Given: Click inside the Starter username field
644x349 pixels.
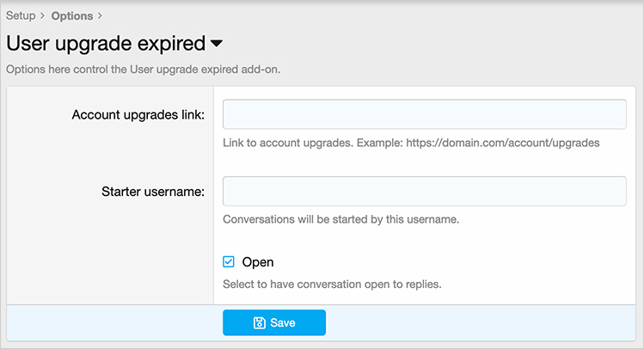Looking at the screenshot, I should (x=424, y=191).
